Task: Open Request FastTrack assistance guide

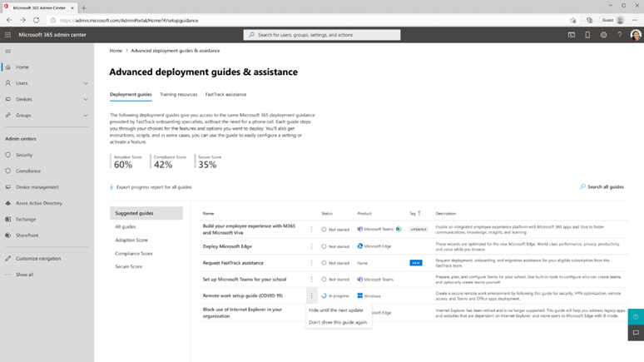Action: (x=233, y=263)
